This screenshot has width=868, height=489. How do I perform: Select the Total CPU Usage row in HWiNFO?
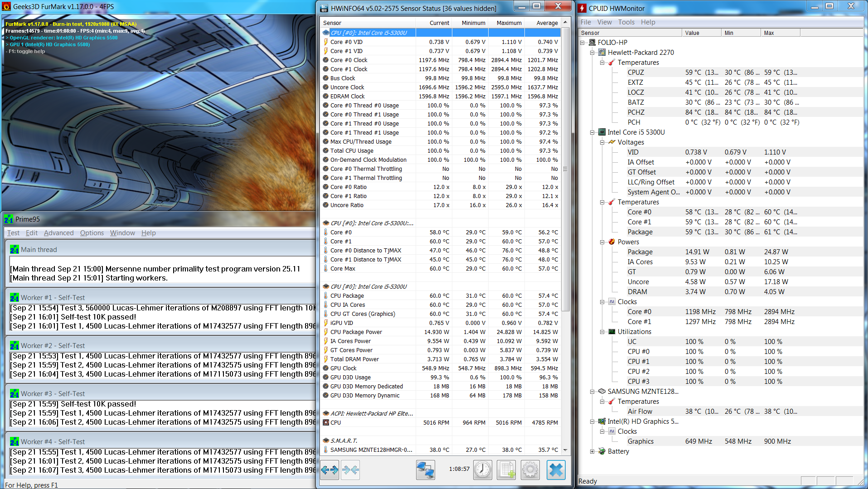coord(441,150)
